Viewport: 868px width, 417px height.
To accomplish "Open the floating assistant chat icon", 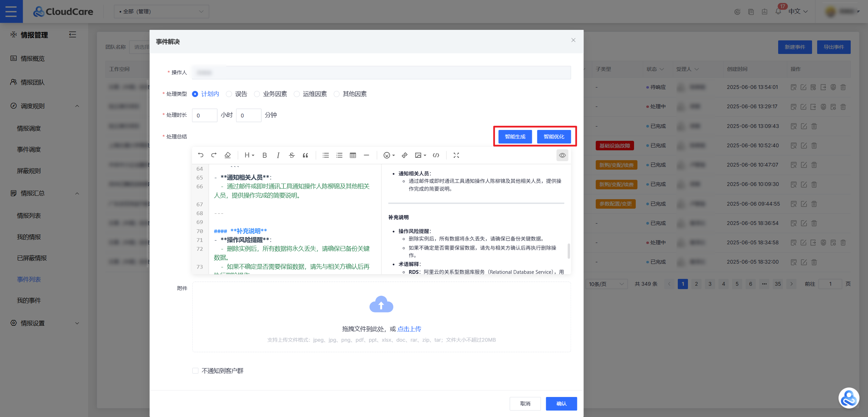I will (x=849, y=398).
